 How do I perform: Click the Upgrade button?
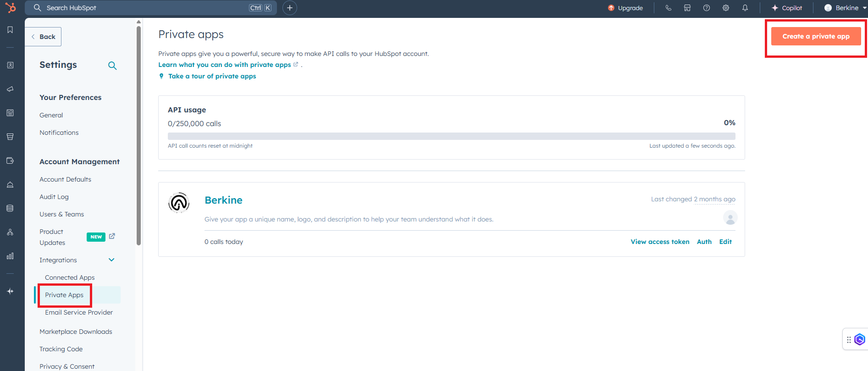pos(625,8)
